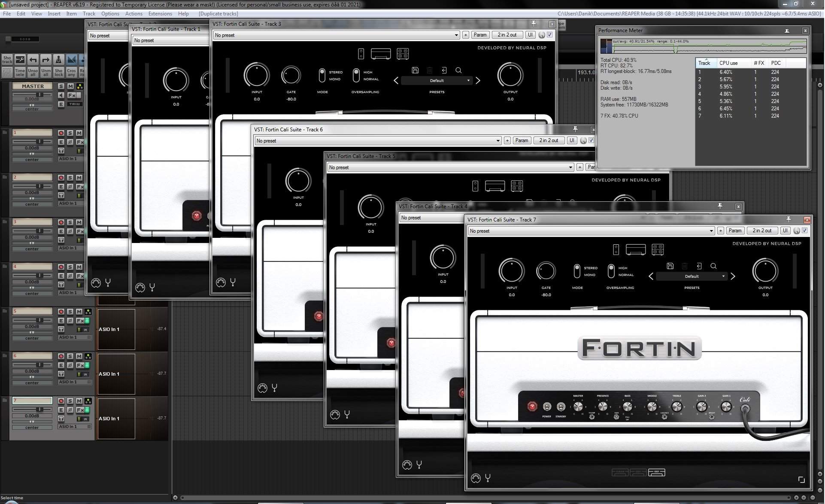This screenshot has width=825, height=504.
Task: Click the master track volume fader
Action: tap(39, 94)
